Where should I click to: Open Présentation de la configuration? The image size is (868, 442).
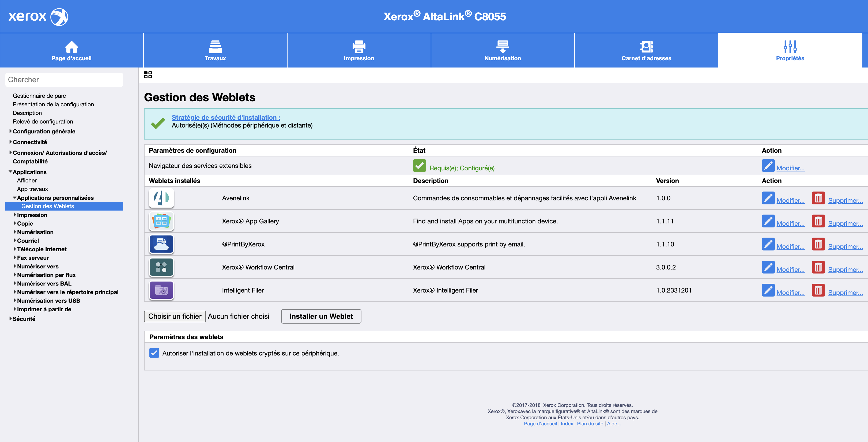pos(53,104)
